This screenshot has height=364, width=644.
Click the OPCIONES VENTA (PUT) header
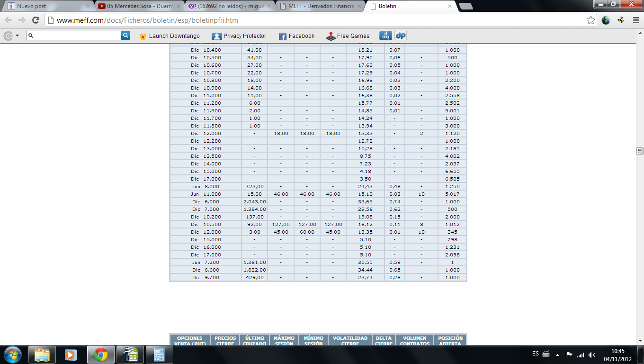coord(189,340)
